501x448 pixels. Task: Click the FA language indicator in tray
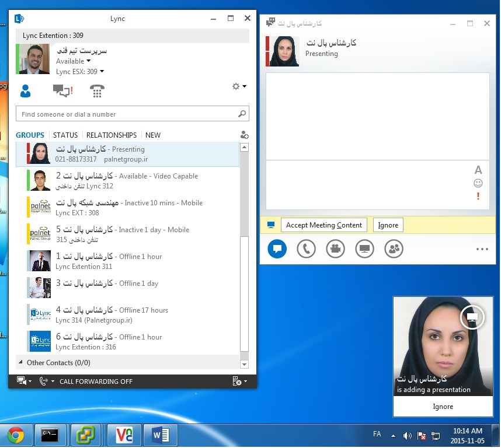[x=377, y=434]
